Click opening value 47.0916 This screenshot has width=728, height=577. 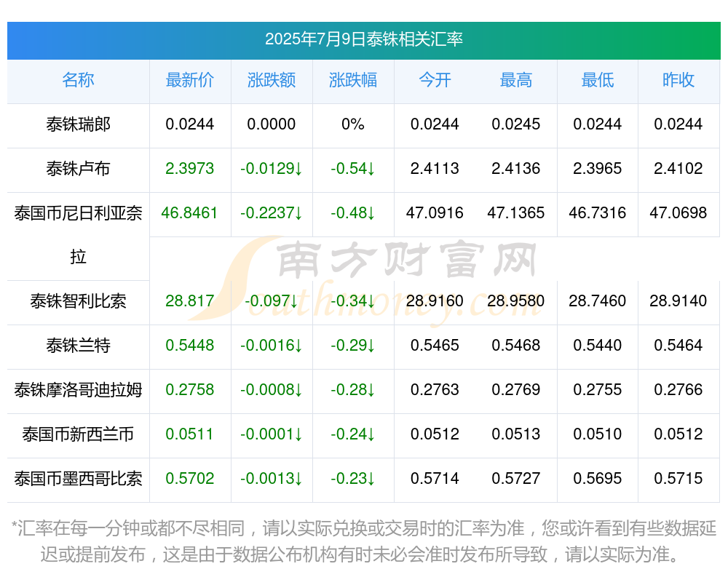(x=435, y=213)
